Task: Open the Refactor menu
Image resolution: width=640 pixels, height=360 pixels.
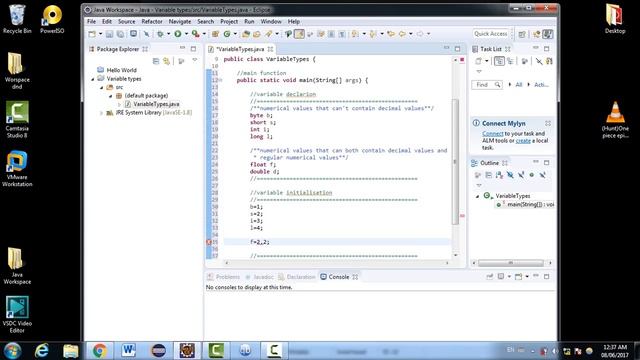Action: click(x=152, y=21)
